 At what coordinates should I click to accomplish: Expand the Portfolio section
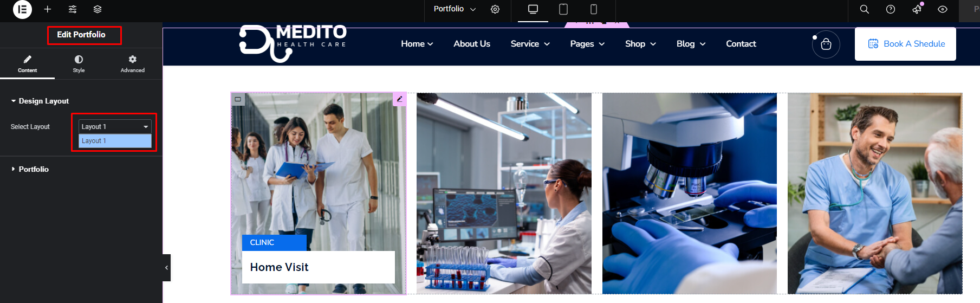[34, 169]
